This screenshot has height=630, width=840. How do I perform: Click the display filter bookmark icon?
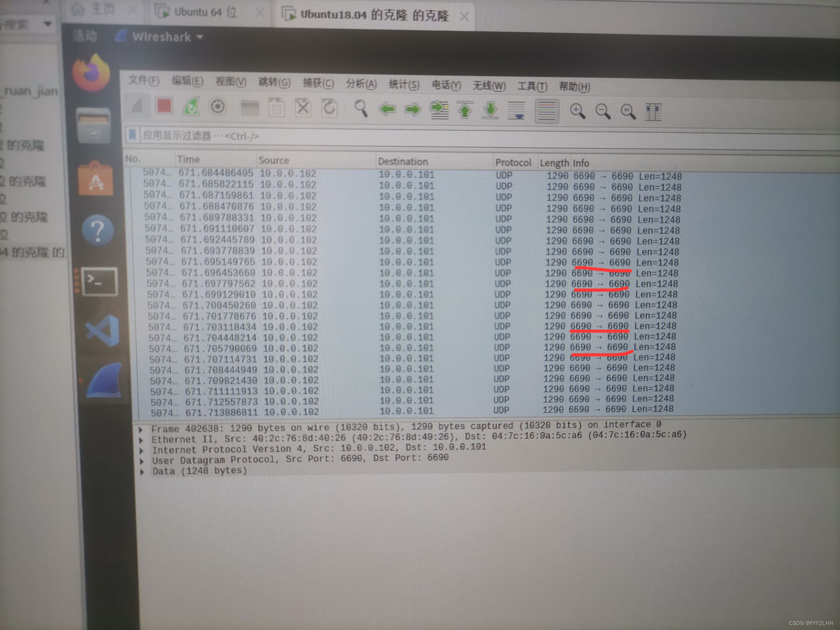point(133,135)
